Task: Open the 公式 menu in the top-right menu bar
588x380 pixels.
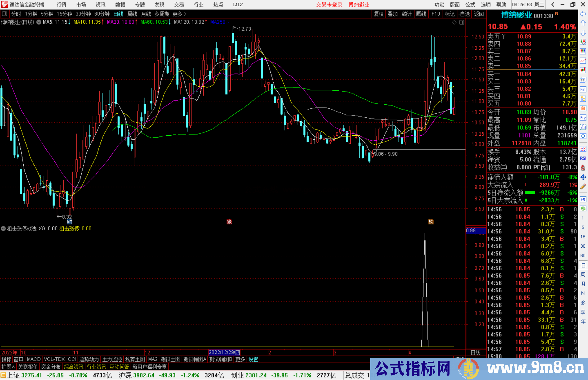Action: (470, 5)
